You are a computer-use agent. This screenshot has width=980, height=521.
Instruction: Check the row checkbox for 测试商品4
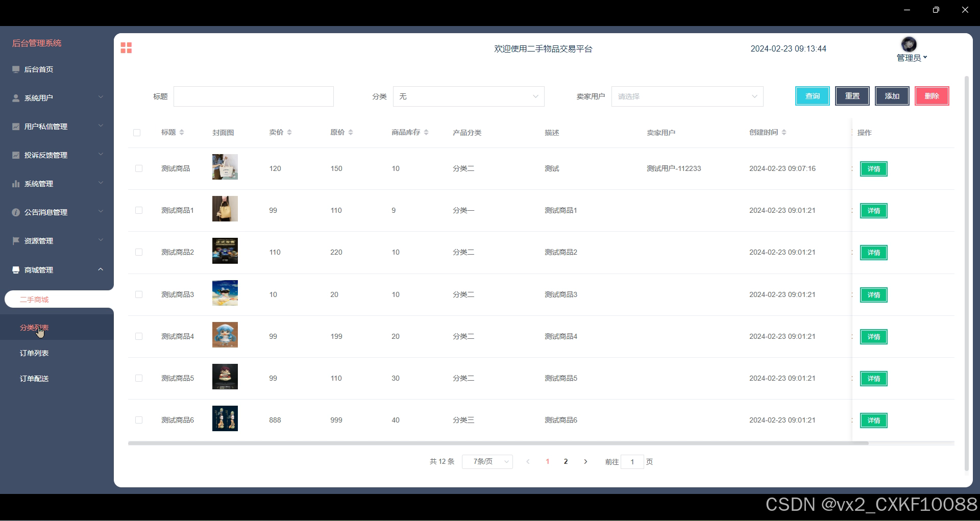139,336
